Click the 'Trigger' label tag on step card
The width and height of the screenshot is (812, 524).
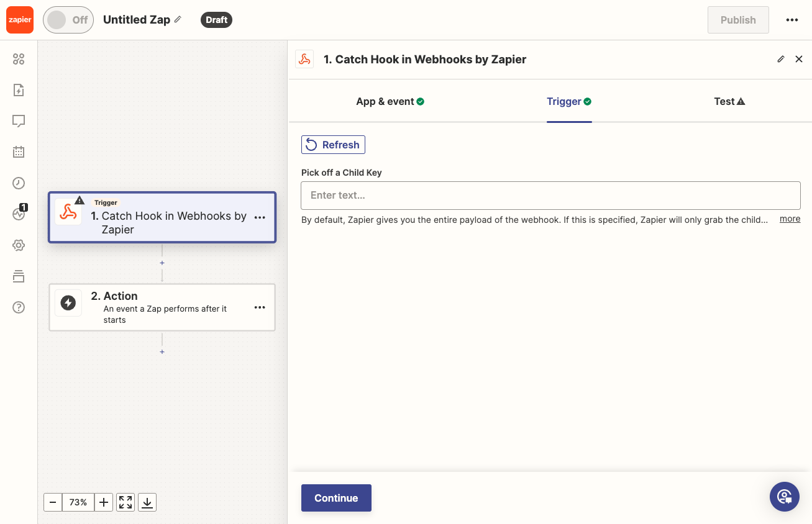point(106,202)
